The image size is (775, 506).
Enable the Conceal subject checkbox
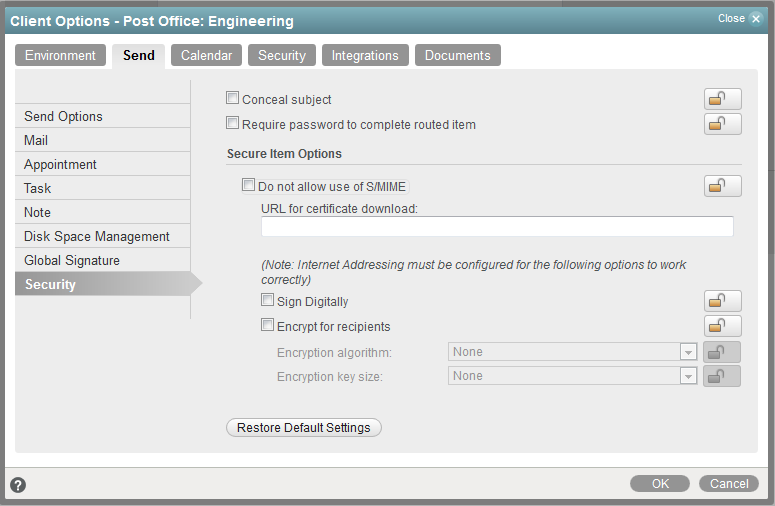233,99
